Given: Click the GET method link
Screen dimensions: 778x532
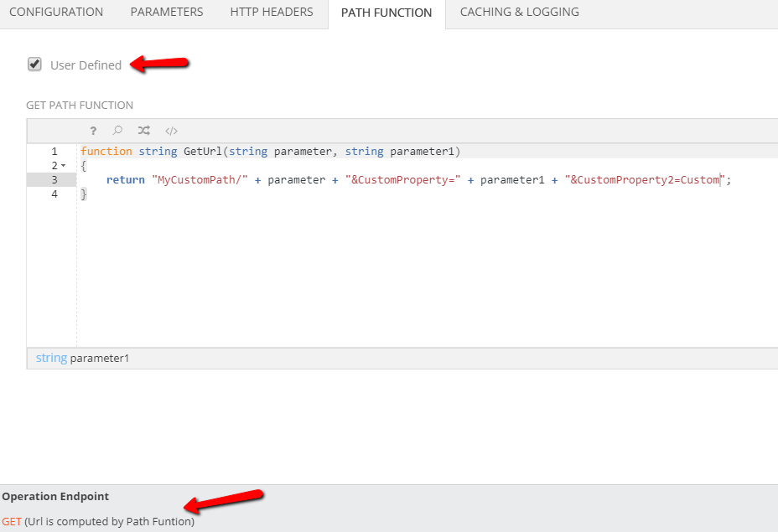Looking at the screenshot, I should point(12,521).
